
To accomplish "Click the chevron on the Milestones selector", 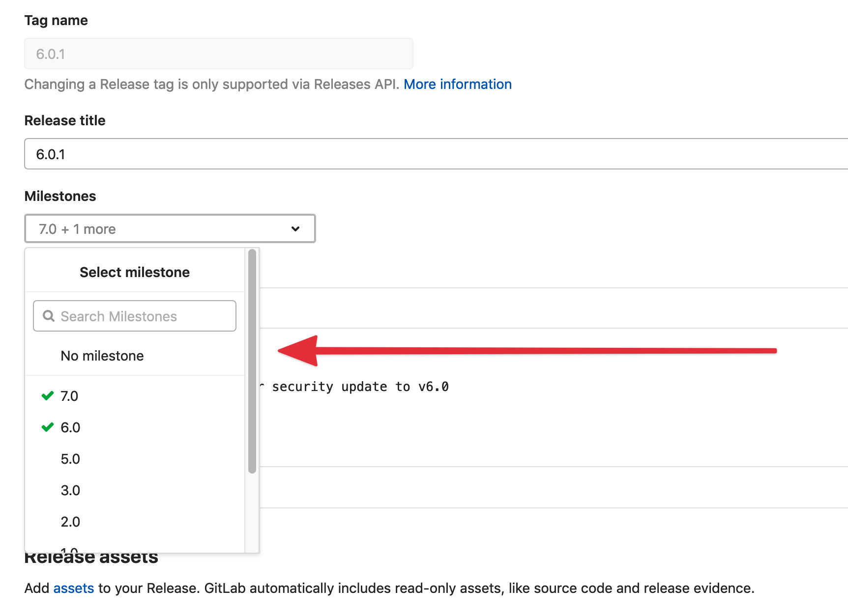I will 295,228.
